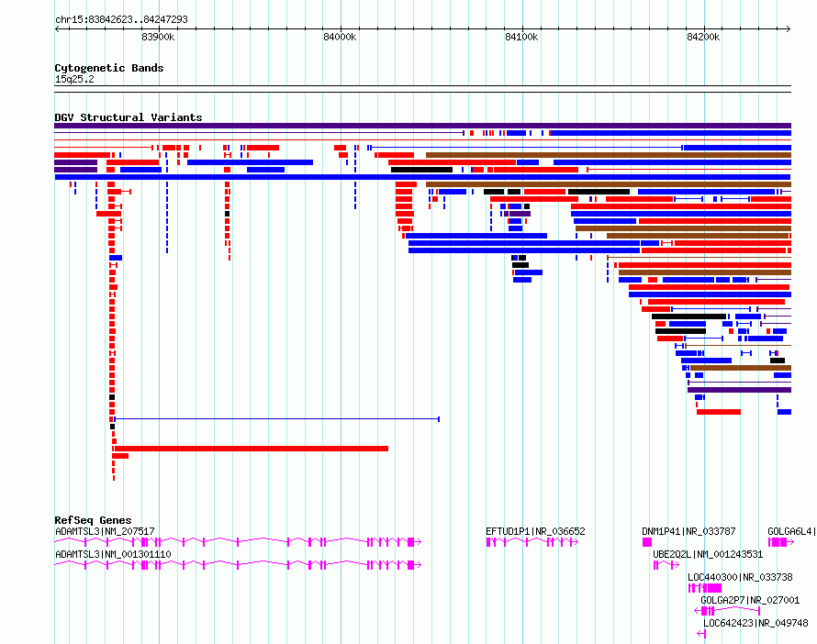Click the magenta DNM1P41 gene block

646,542
